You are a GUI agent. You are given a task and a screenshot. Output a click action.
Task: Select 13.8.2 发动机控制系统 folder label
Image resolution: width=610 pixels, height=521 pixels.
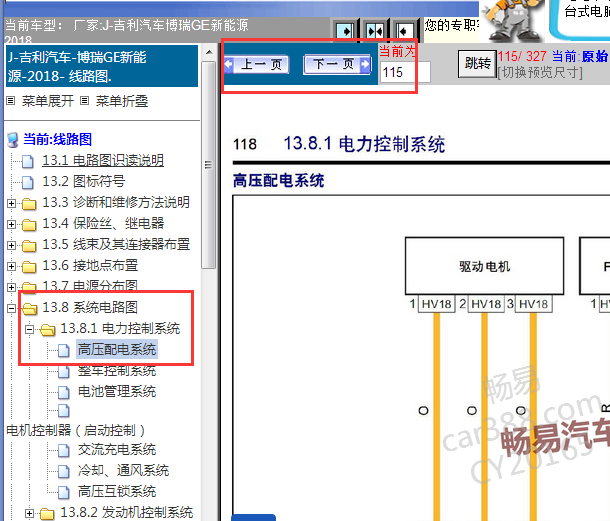126,512
